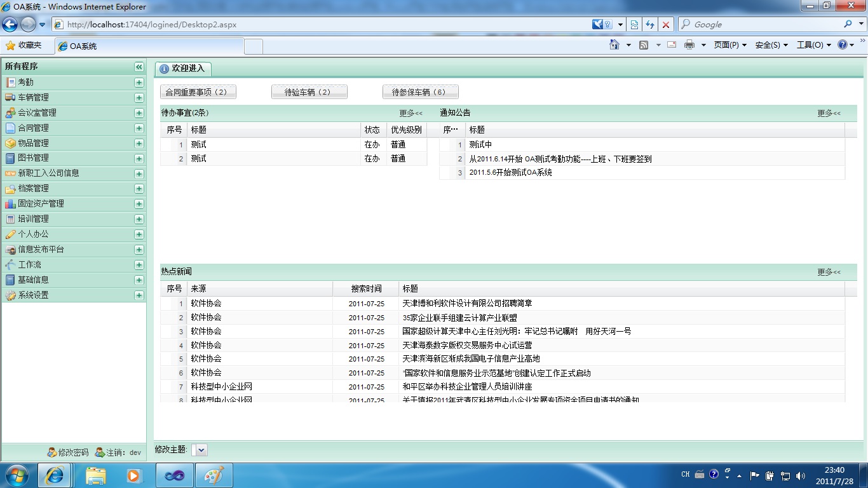Click the Windows Start button
This screenshot has width=868, height=488.
tap(17, 475)
